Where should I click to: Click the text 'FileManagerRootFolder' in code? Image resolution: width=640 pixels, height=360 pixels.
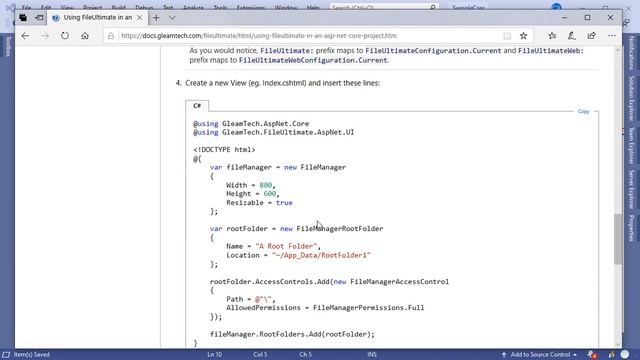pos(340,229)
